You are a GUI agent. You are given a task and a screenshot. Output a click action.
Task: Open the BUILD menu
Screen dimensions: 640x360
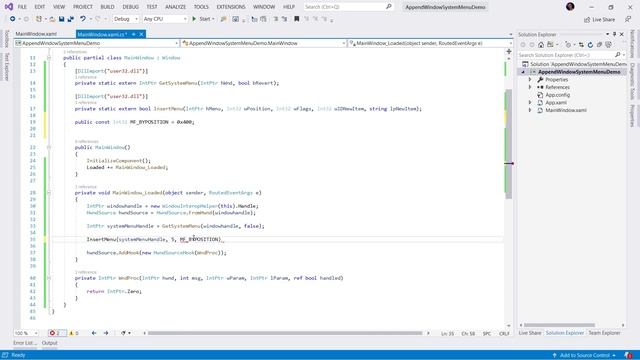click(107, 7)
